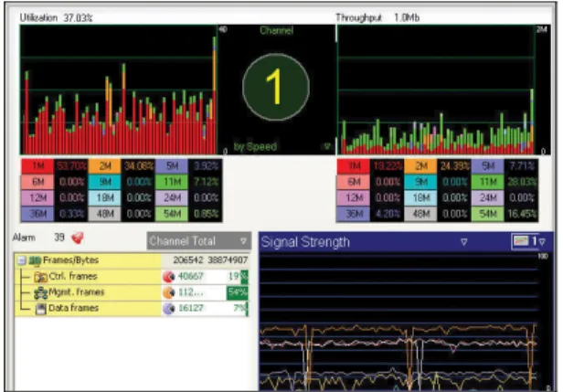
Task: Click the utilization 2M orange swatch
Action: pos(105,166)
